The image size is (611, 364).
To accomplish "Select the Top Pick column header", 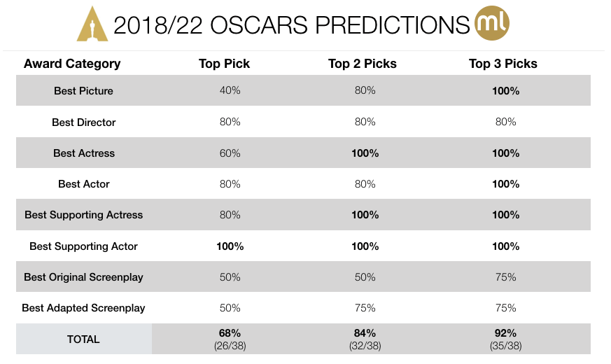I will [224, 64].
